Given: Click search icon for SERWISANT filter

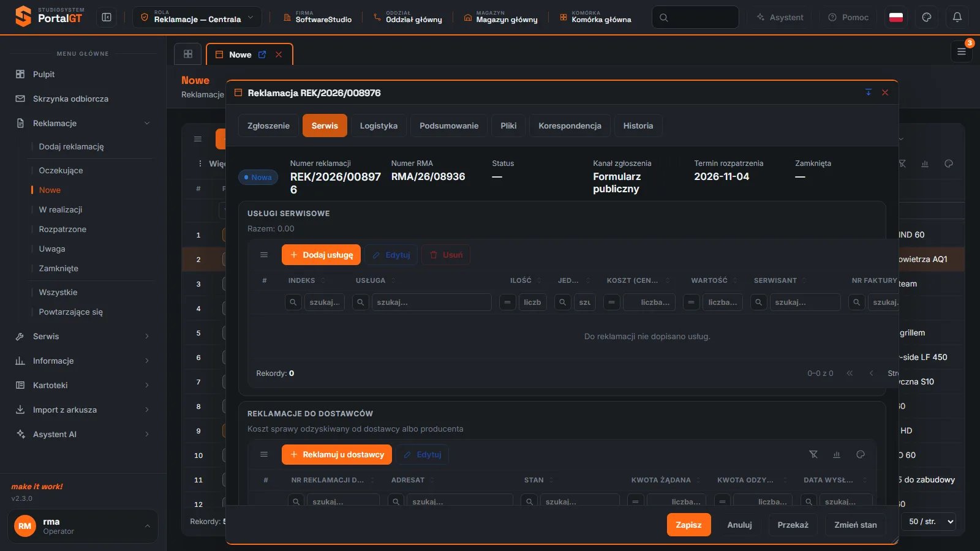Looking at the screenshot, I should (759, 302).
